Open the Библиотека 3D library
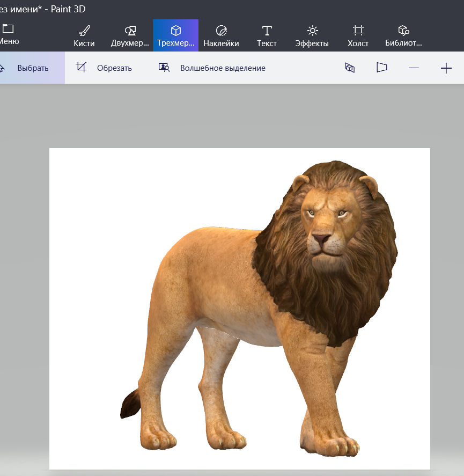464x476 pixels. [x=403, y=35]
